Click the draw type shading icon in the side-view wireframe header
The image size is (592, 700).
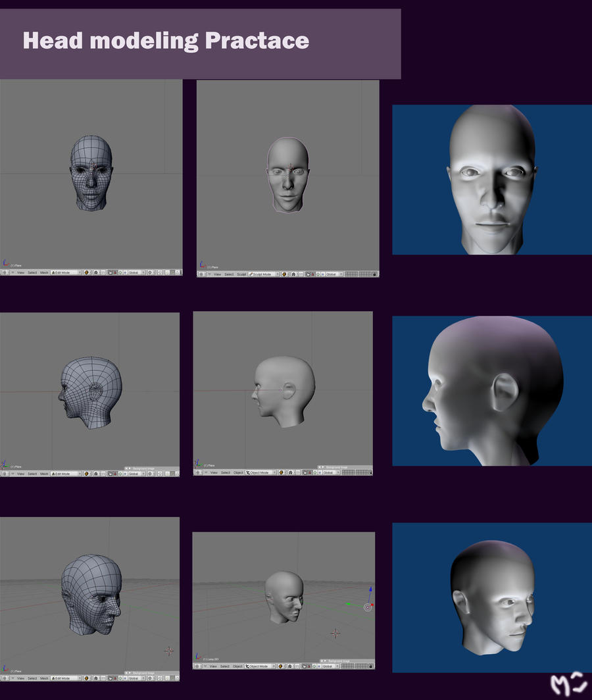[x=86, y=474]
